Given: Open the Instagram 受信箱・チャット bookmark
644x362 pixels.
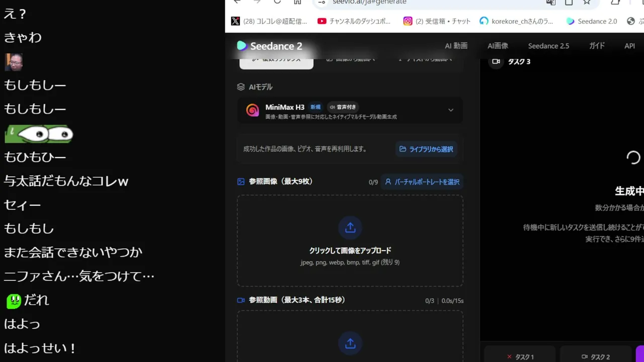Looking at the screenshot, I should (x=437, y=21).
